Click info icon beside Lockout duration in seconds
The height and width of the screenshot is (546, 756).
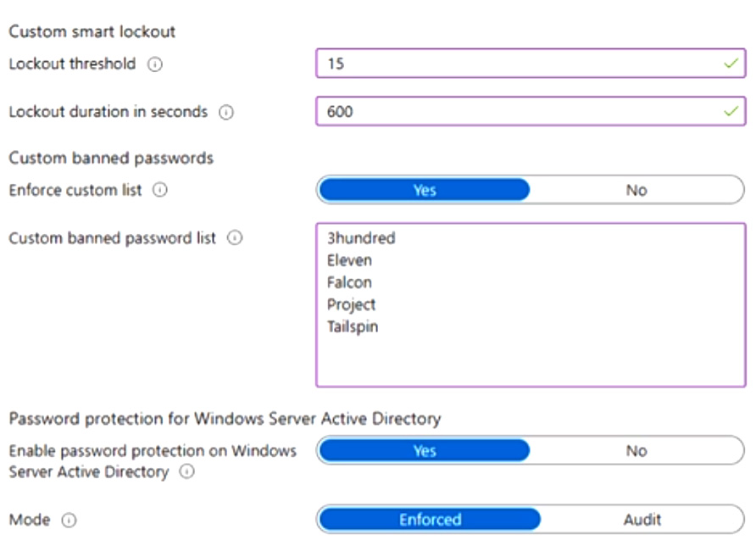click(226, 112)
